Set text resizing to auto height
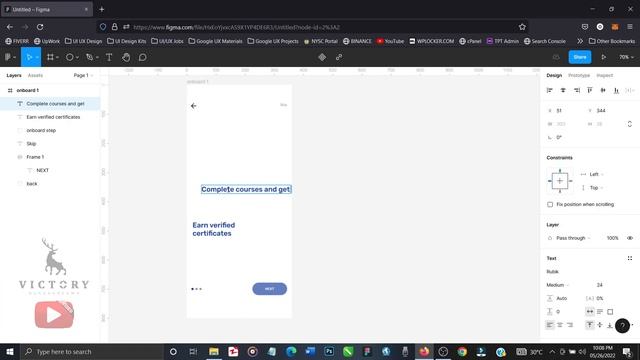640x360 pixels. point(600,312)
